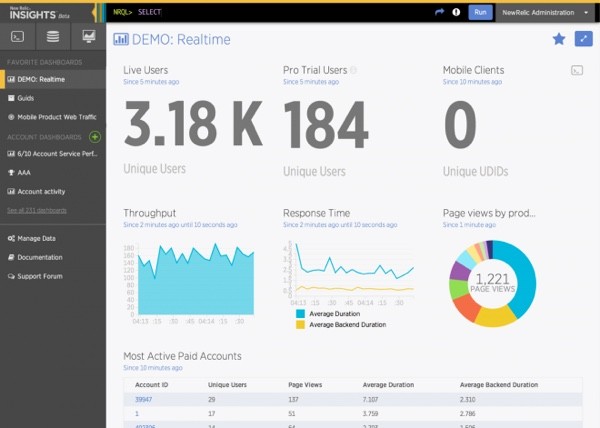The width and height of the screenshot is (600, 428).
Task: Open the data explorer database icon
Action: 53,37
